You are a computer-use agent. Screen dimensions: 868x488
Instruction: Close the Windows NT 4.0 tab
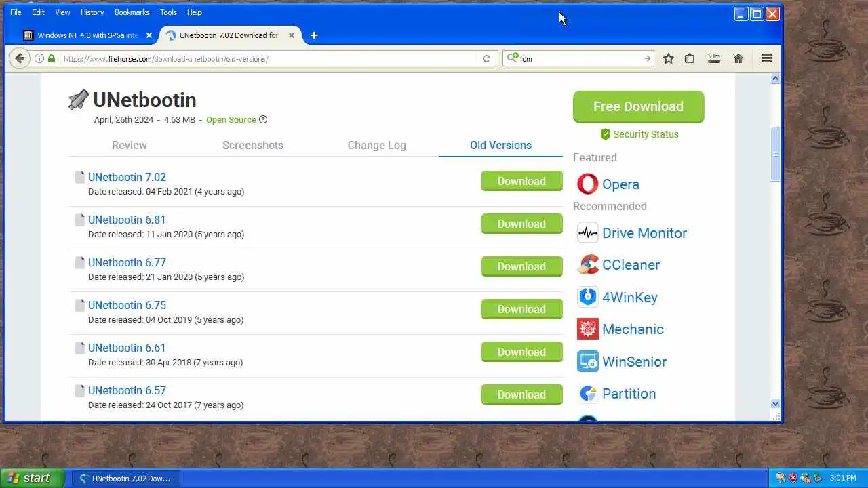[x=149, y=35]
